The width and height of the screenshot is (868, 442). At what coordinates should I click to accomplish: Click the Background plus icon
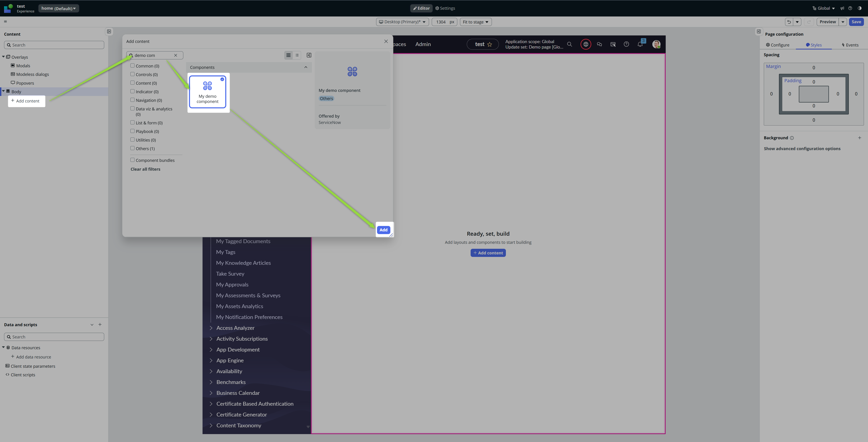pyautogui.click(x=860, y=138)
